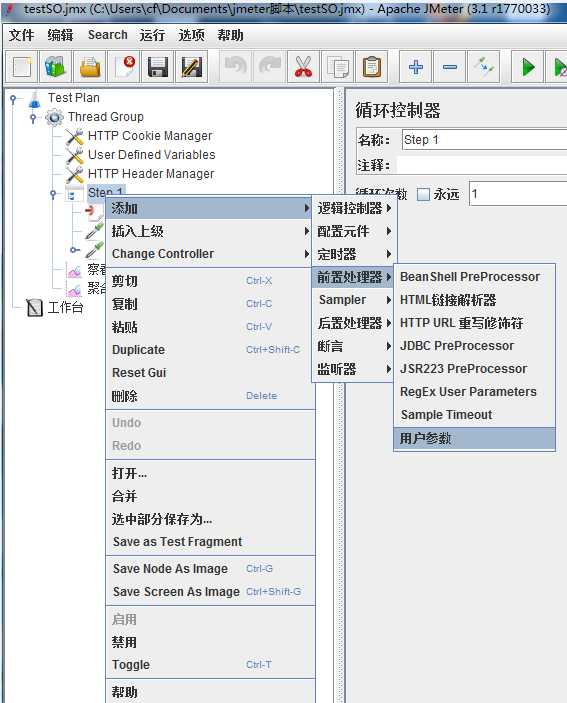Open the 文件 menu
The height and width of the screenshot is (703, 567).
22,35
